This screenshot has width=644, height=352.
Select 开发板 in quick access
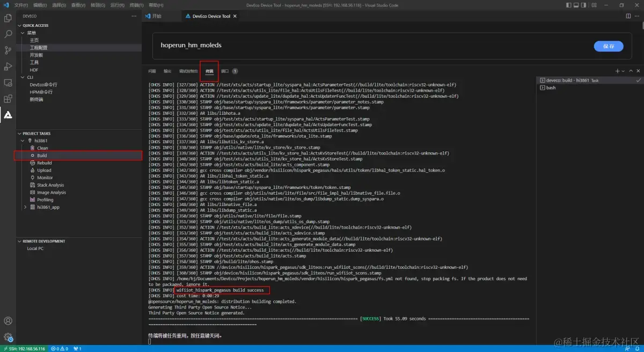tap(36, 55)
